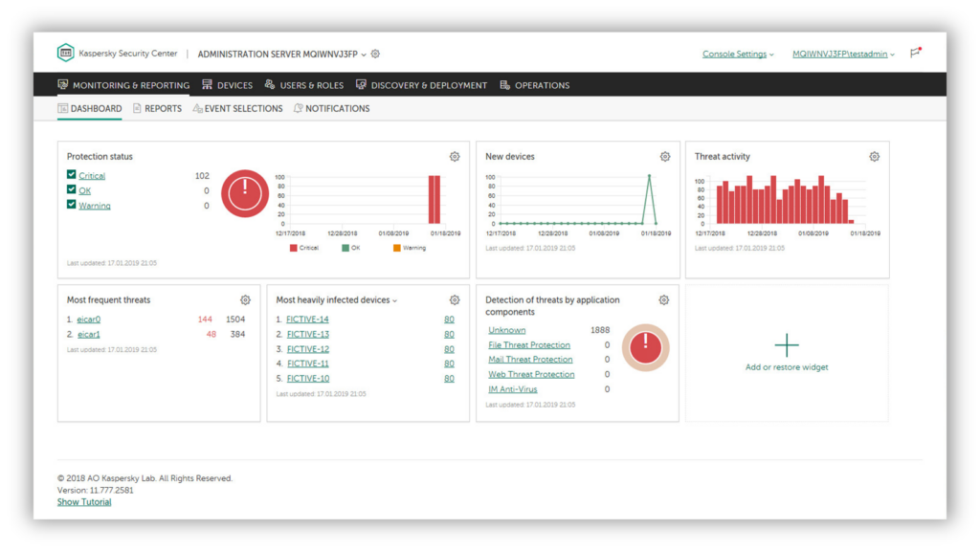This screenshot has width=980, height=551.
Task: Switch to the Reports tab
Action: [x=157, y=109]
